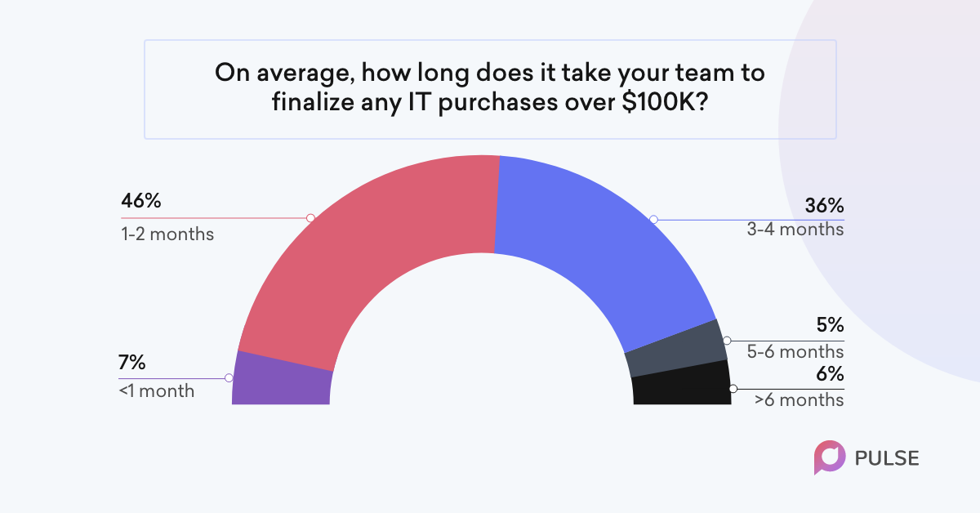Viewport: 980px width, 513px height.
Task: Click the PULSE brand text
Action: pyautogui.click(x=888, y=458)
